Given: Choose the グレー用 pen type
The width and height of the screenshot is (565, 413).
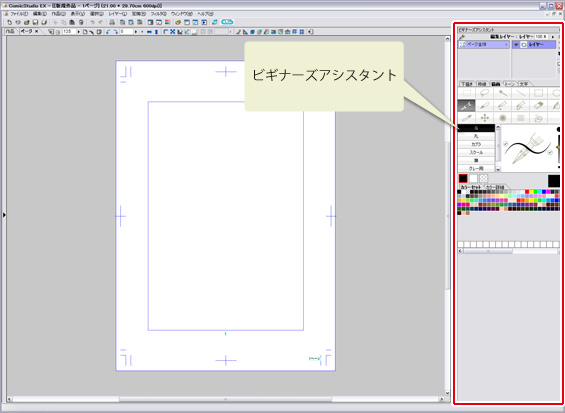Looking at the screenshot, I should [476, 168].
